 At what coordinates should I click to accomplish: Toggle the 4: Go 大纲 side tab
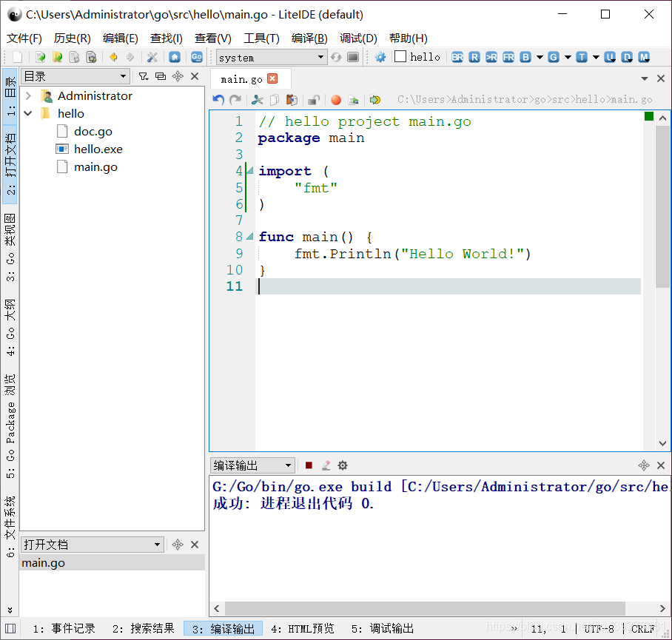coord(10,328)
